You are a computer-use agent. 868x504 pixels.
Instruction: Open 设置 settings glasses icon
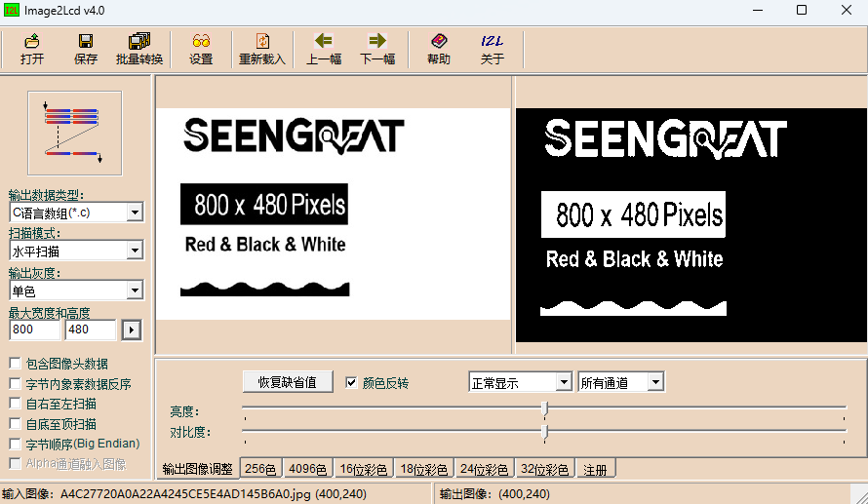(201, 41)
